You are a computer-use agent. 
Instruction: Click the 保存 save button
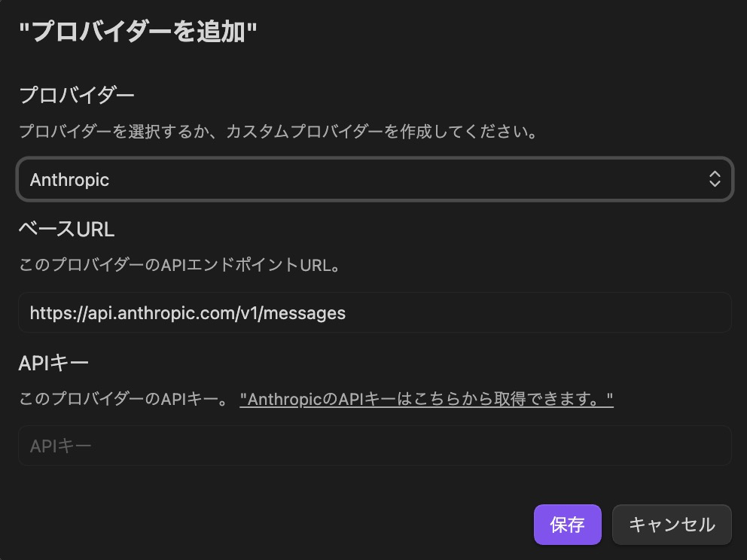pyautogui.click(x=567, y=525)
